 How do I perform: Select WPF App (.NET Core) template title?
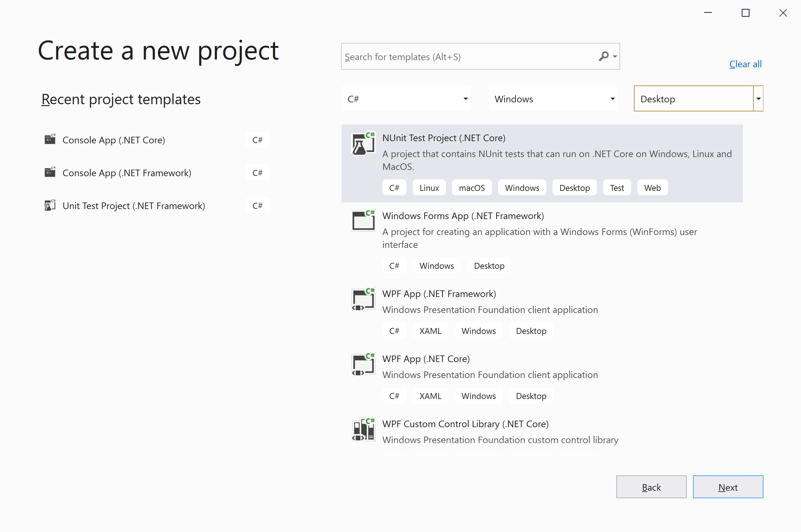426,359
